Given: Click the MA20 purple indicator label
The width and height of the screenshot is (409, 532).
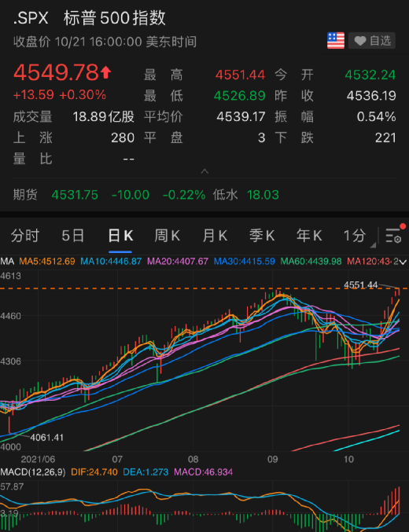Looking at the screenshot, I should pos(177,261).
